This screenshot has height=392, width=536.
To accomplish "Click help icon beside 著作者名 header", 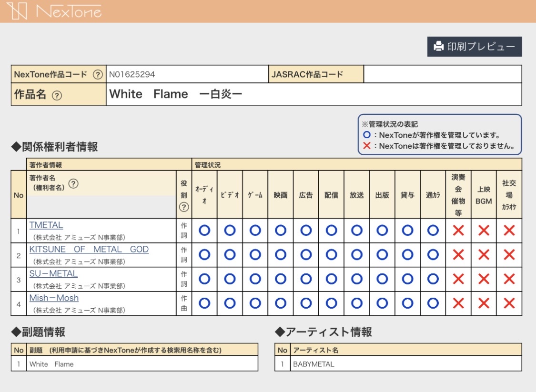I will pos(73,184).
